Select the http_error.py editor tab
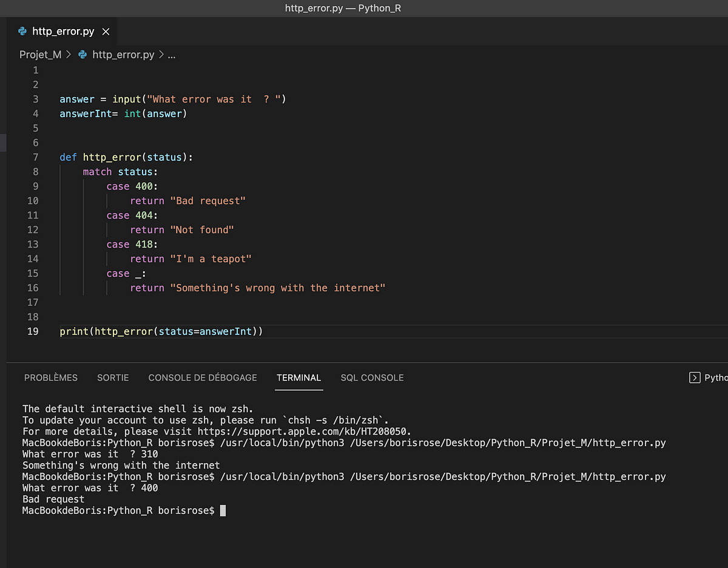Screen dimensions: 728x568 point(63,32)
